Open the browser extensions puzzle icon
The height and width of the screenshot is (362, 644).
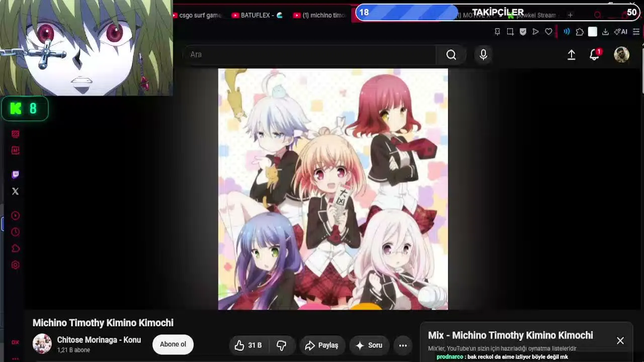pyautogui.click(x=580, y=32)
